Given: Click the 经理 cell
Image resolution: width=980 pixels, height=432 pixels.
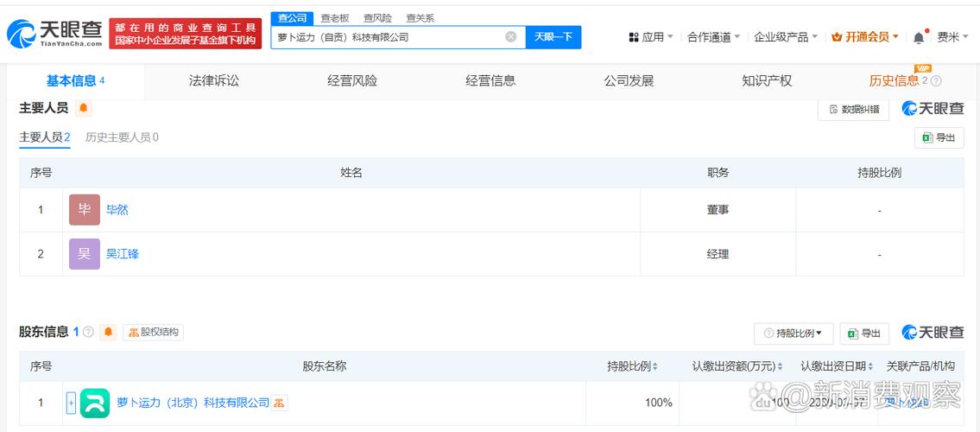Looking at the screenshot, I should (718, 254).
